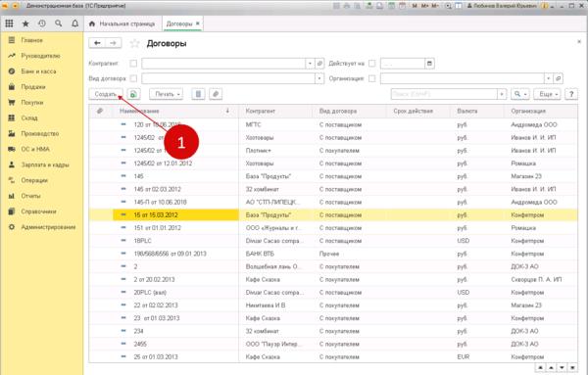Open the Главное section

pos(32,40)
